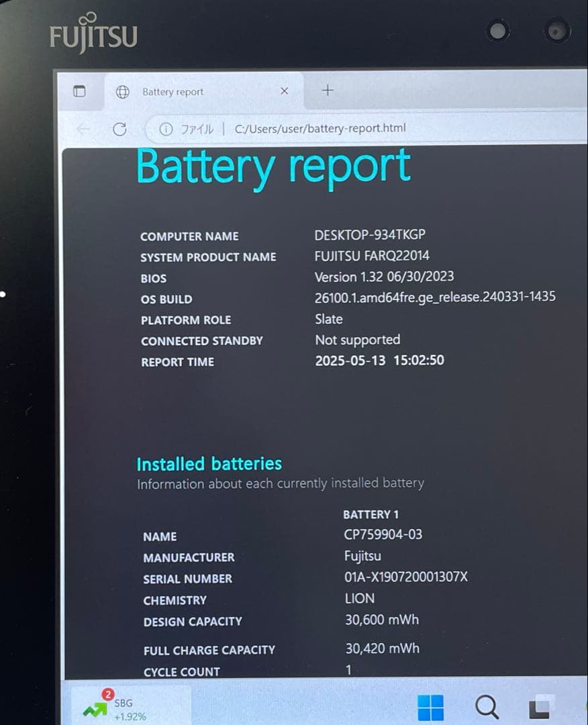The height and width of the screenshot is (725, 588).
Task: Select manufacturer value Fujitsu
Action: pos(362,556)
